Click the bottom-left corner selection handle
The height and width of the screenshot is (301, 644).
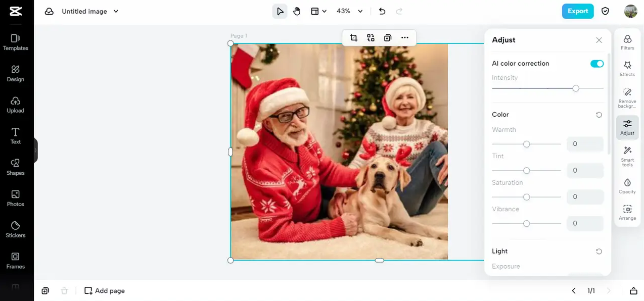pos(231,260)
